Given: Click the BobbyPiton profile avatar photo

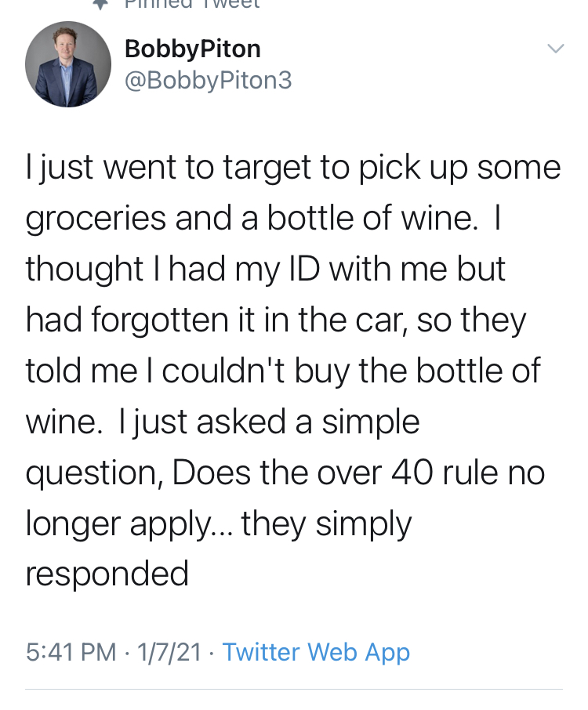Looking at the screenshot, I should tap(68, 64).
